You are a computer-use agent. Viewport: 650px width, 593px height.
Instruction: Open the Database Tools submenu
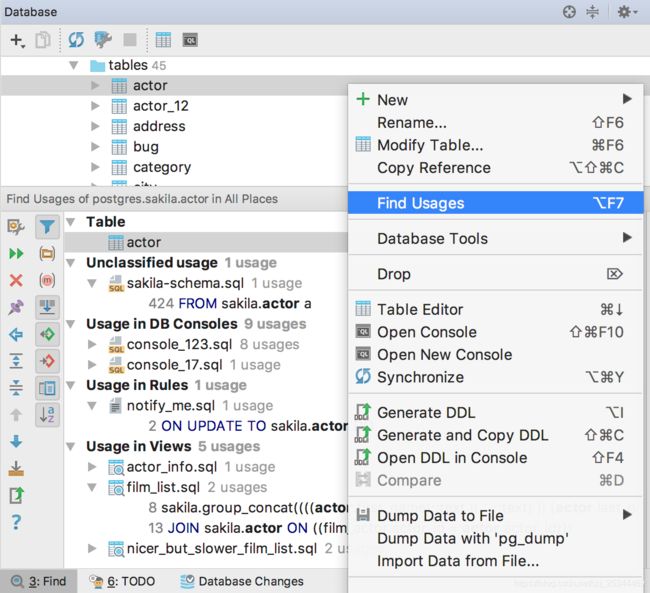[495, 238]
